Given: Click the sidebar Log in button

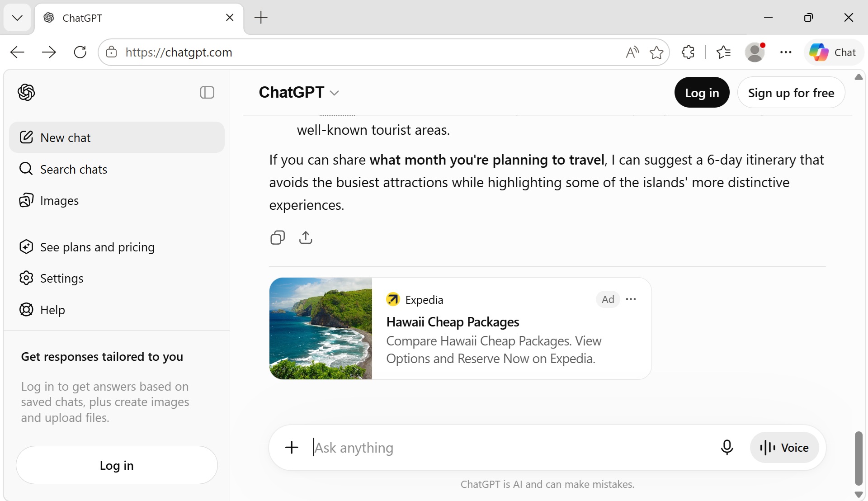Looking at the screenshot, I should [117, 465].
